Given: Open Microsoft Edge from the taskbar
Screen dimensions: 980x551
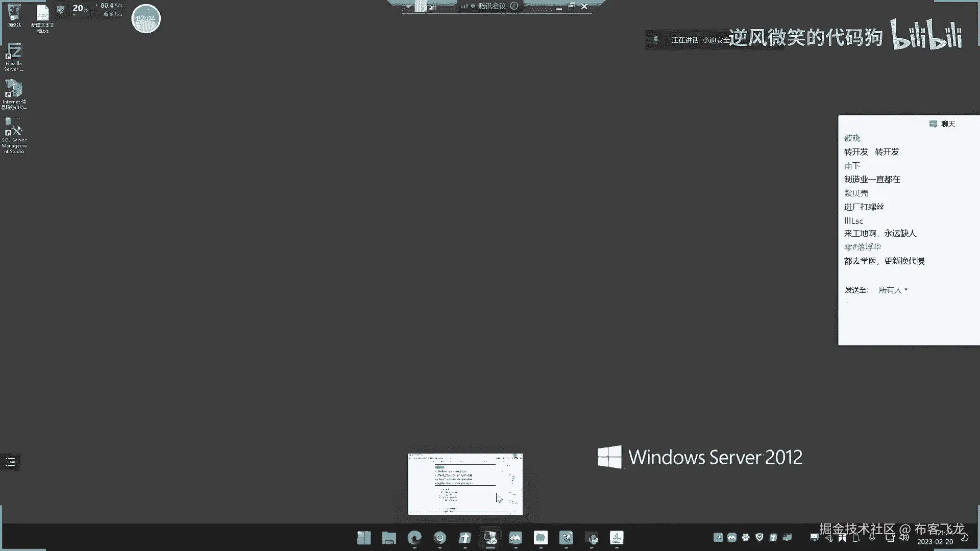Looking at the screenshot, I should pyautogui.click(x=414, y=537).
